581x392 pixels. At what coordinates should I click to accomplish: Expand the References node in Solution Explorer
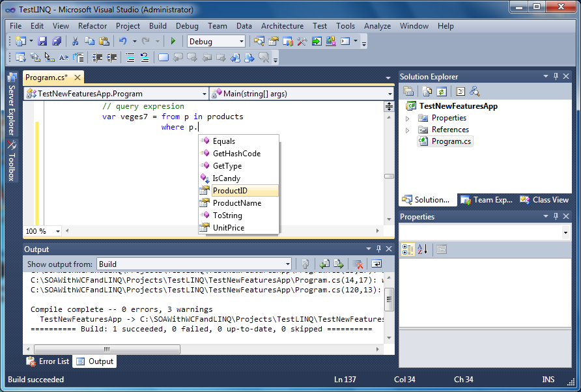click(x=407, y=130)
